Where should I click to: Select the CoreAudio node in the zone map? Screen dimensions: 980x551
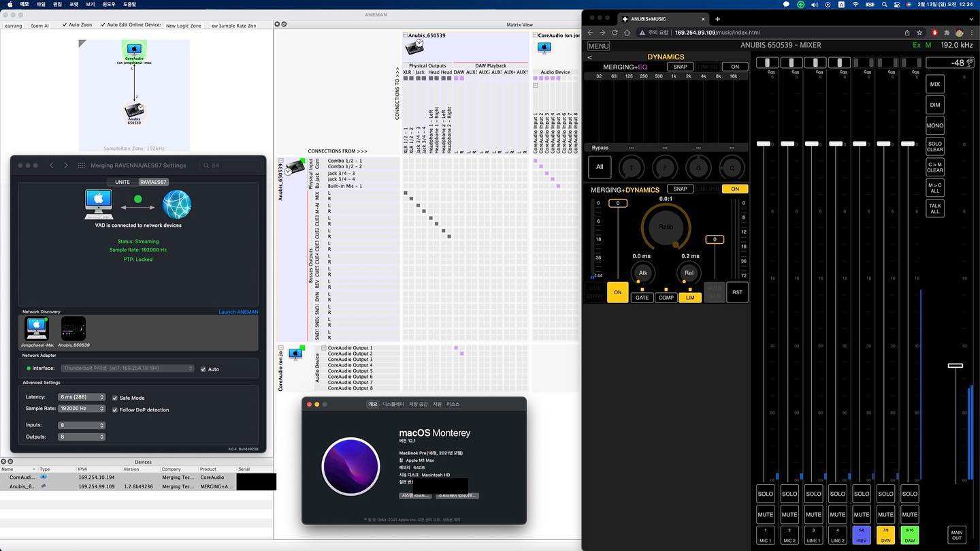coord(134,50)
